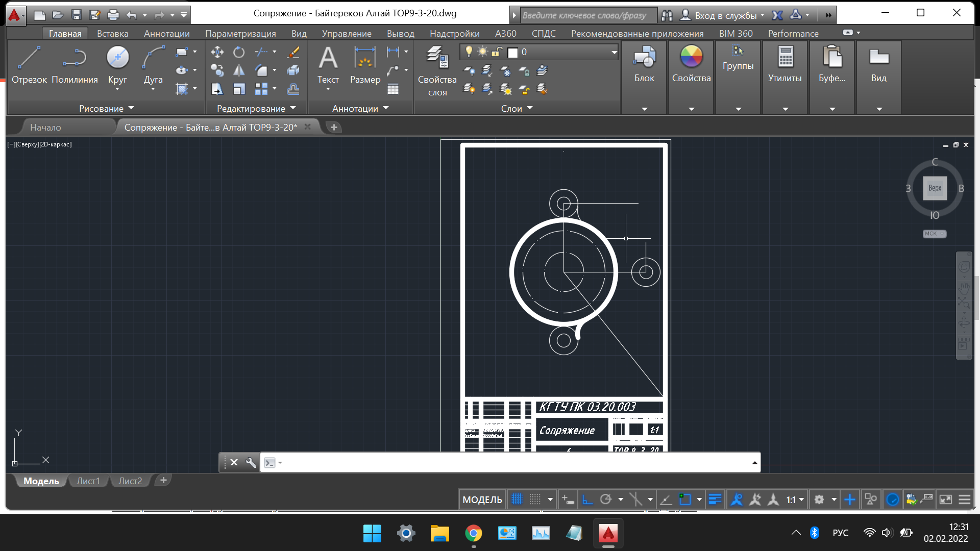Open a new drawing tab with plus
The image size is (980, 551).
pyautogui.click(x=334, y=127)
